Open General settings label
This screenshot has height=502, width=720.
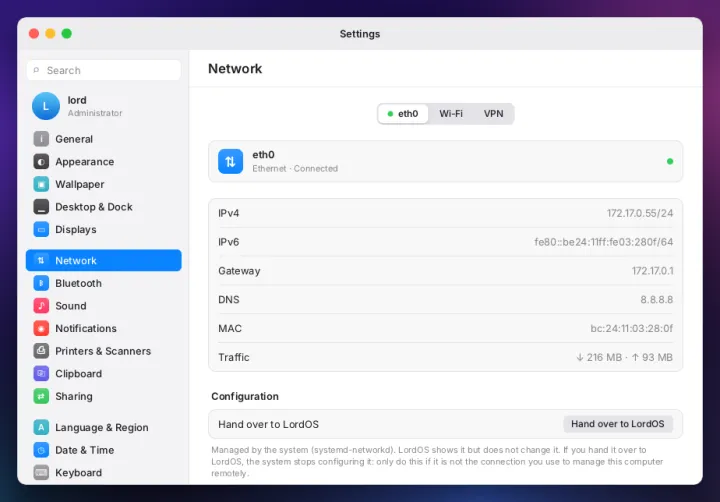pyautogui.click(x=74, y=139)
